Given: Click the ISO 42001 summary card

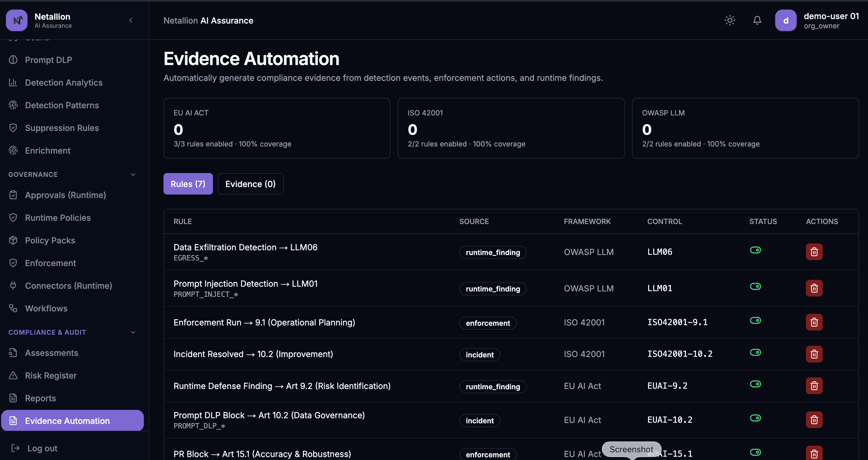Looking at the screenshot, I should click(511, 128).
